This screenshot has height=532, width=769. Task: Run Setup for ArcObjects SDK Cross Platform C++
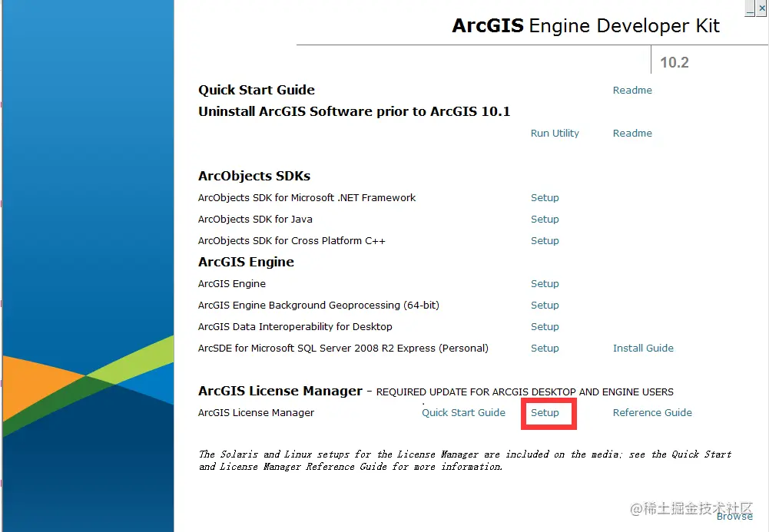(545, 241)
